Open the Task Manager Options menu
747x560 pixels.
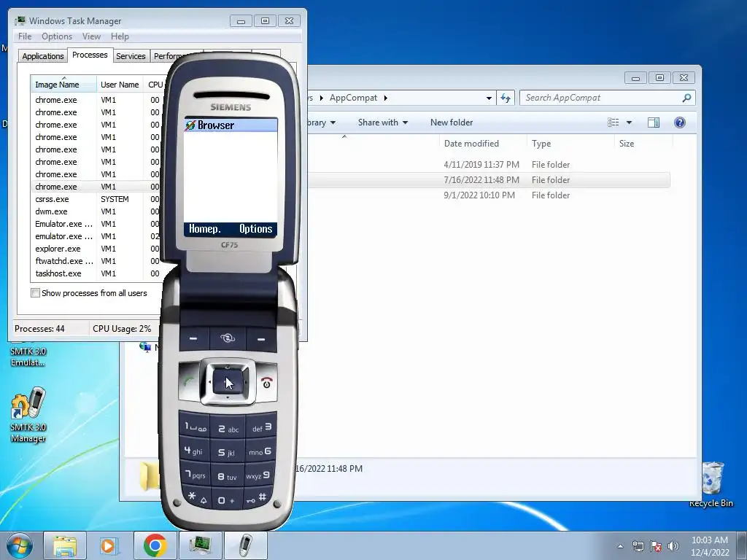click(57, 36)
